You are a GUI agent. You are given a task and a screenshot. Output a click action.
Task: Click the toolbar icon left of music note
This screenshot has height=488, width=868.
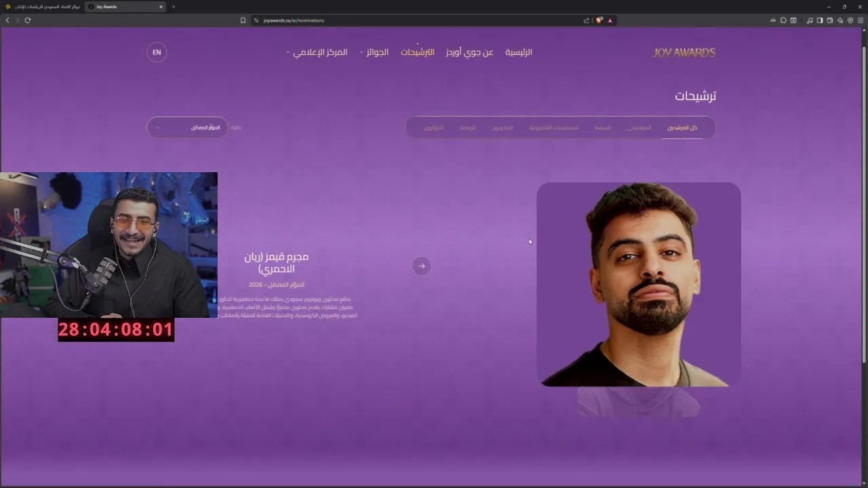(793, 20)
